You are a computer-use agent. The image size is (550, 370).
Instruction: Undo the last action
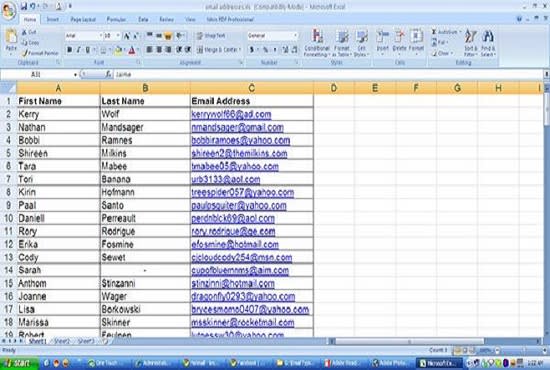[33, 6]
